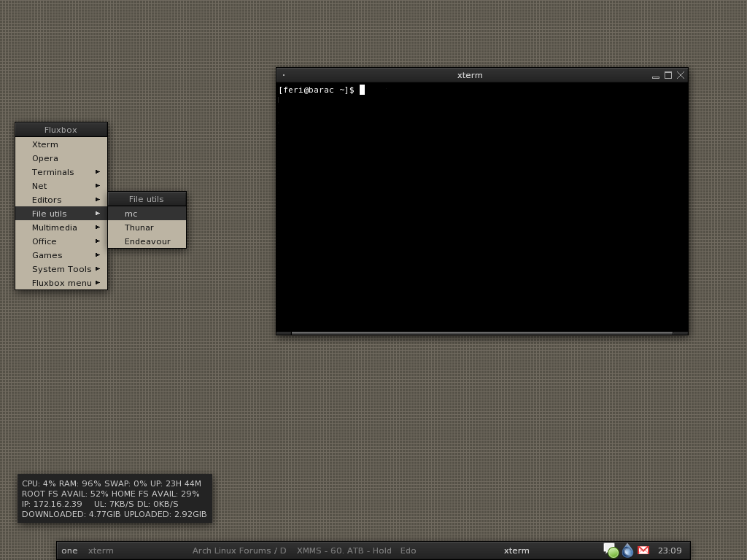
Task: Maximize the xterm window
Action: [668, 75]
